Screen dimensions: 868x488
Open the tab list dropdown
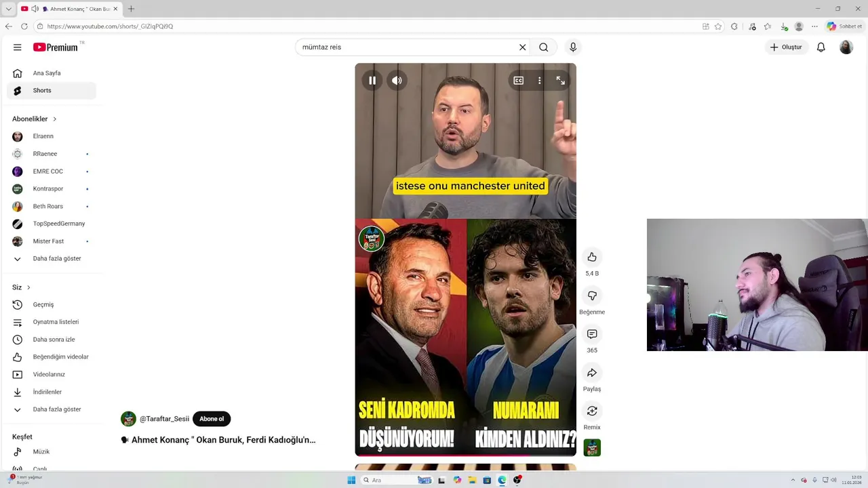click(x=8, y=9)
